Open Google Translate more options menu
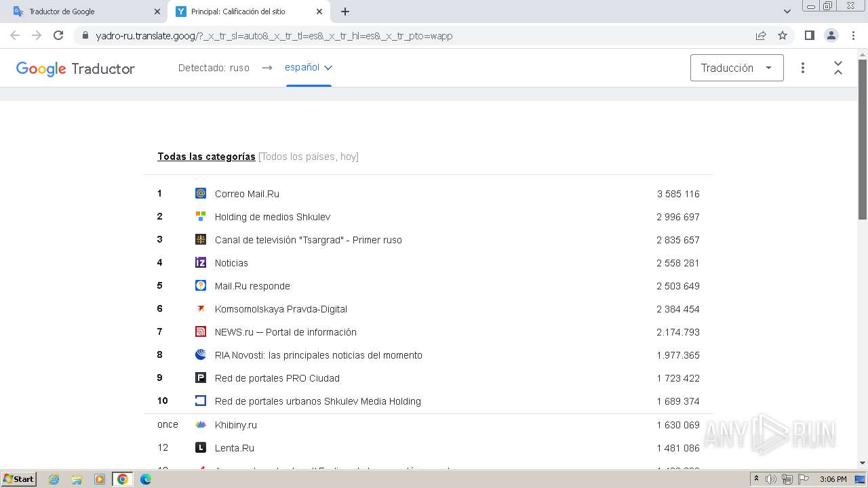Screen dimensions: 868x488 coord(803,68)
